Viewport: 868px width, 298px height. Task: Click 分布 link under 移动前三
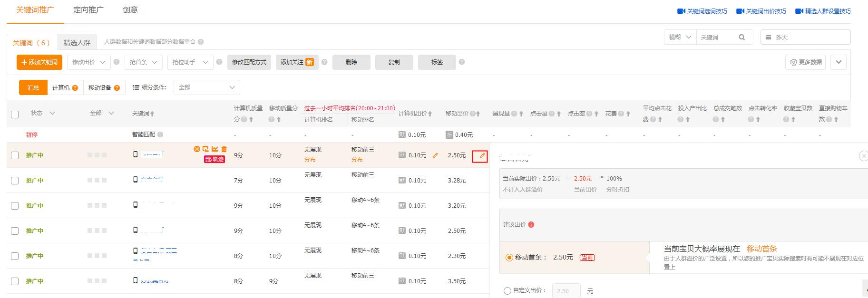357,160
